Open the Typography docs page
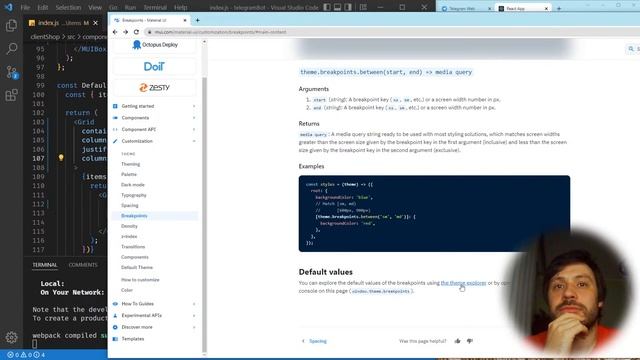This screenshot has height=360, width=640. pos(133,195)
